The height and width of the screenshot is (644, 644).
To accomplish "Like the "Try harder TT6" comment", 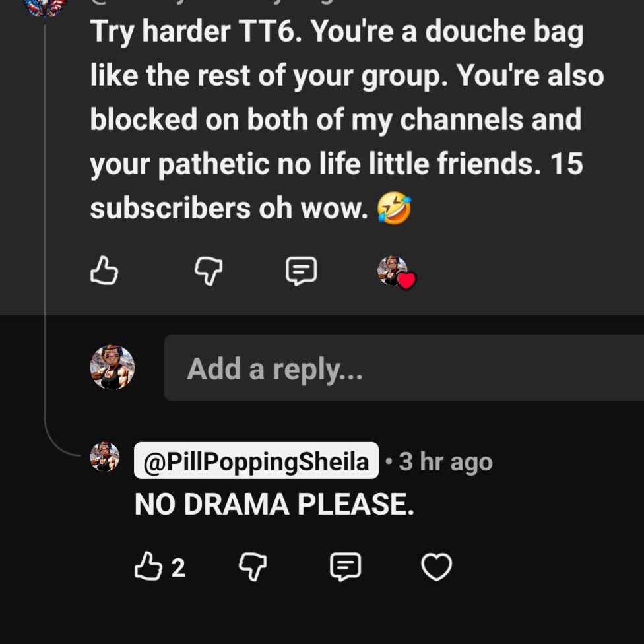I will pyautogui.click(x=104, y=271).
